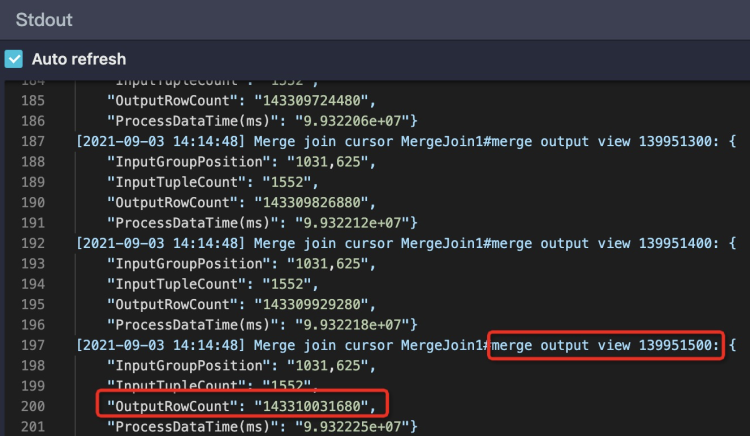Image resolution: width=750 pixels, height=436 pixels.
Task: Toggle the Auto refresh checkbox
Action: click(14, 59)
